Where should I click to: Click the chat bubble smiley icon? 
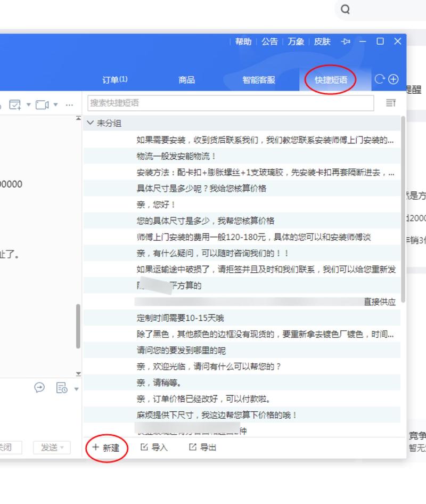click(x=39, y=388)
